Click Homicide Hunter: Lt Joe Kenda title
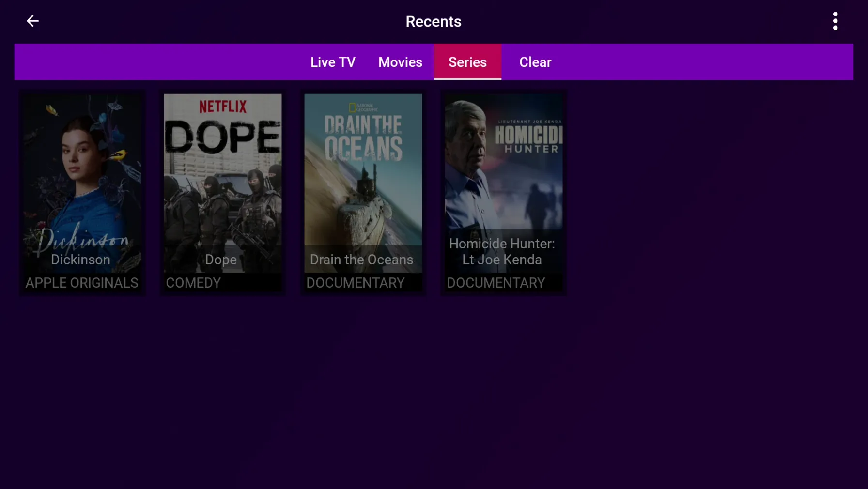 502,251
